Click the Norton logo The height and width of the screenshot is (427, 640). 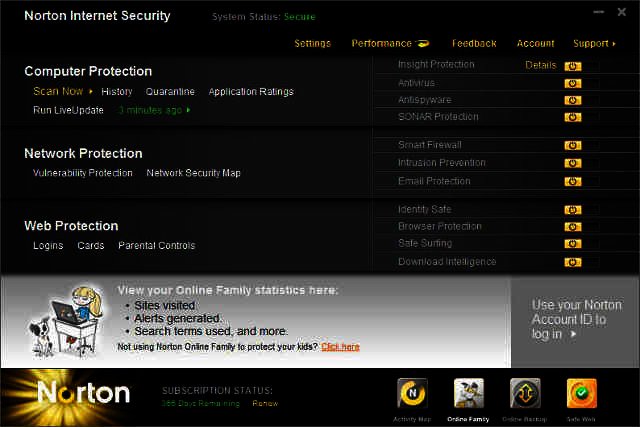click(x=83, y=394)
